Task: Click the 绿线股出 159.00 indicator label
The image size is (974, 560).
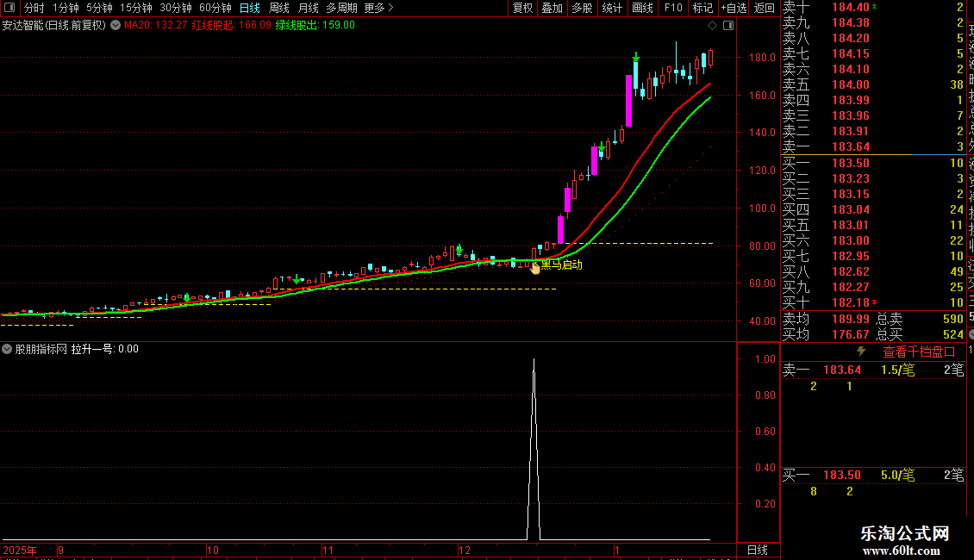Action: coord(315,26)
